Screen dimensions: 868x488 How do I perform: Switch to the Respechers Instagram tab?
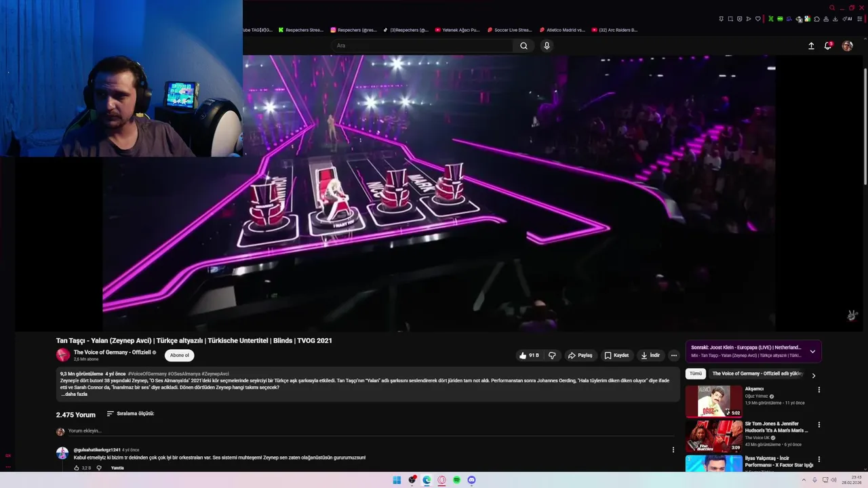pyautogui.click(x=353, y=30)
